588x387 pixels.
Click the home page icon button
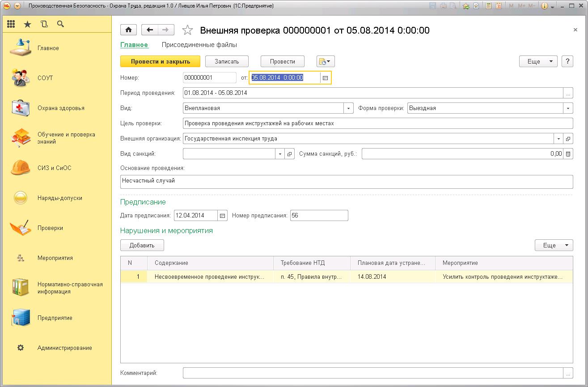point(129,30)
